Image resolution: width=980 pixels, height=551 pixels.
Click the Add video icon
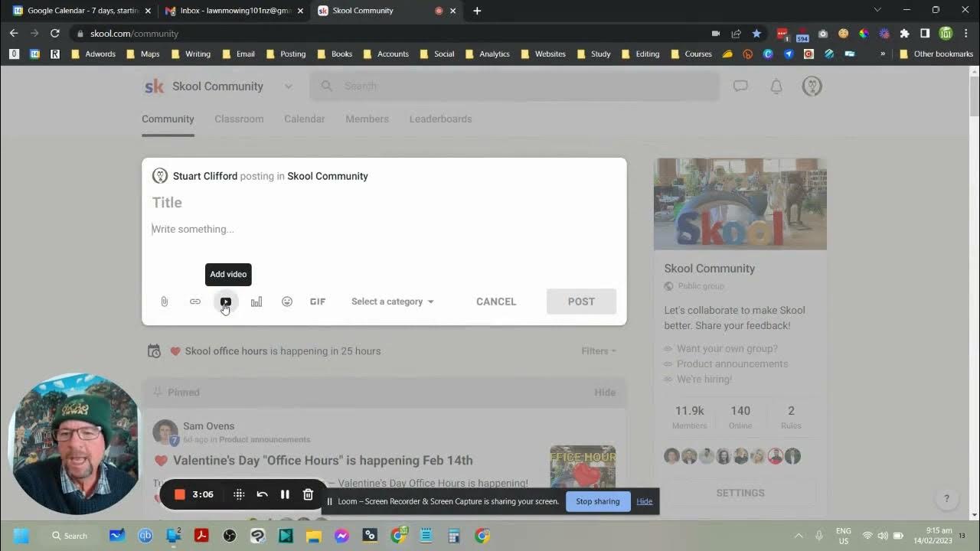click(x=225, y=301)
